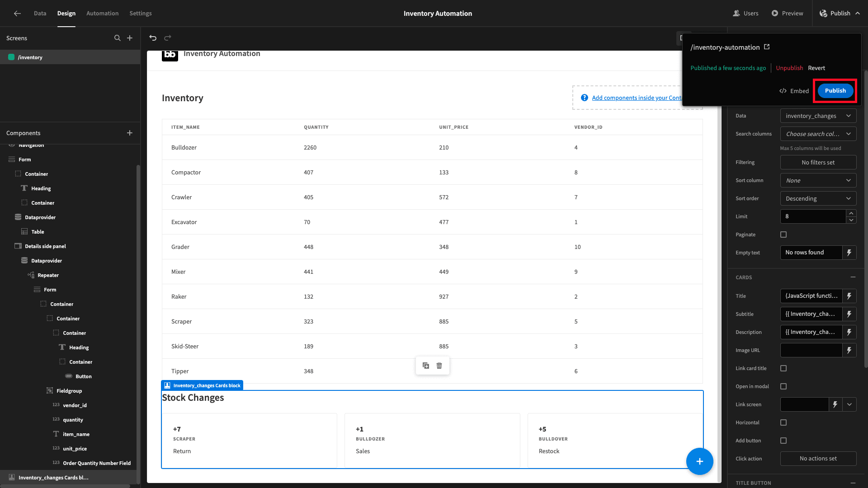Duplicate the selected Cards block
Image resolution: width=868 pixels, height=488 pixels.
[x=426, y=366]
